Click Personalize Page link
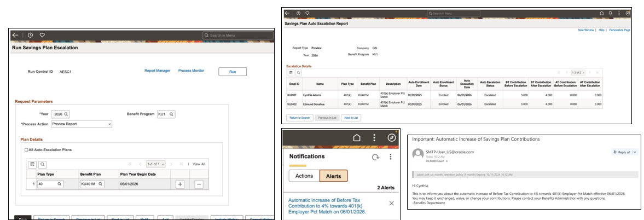The height and width of the screenshot is (220, 644). (620, 30)
